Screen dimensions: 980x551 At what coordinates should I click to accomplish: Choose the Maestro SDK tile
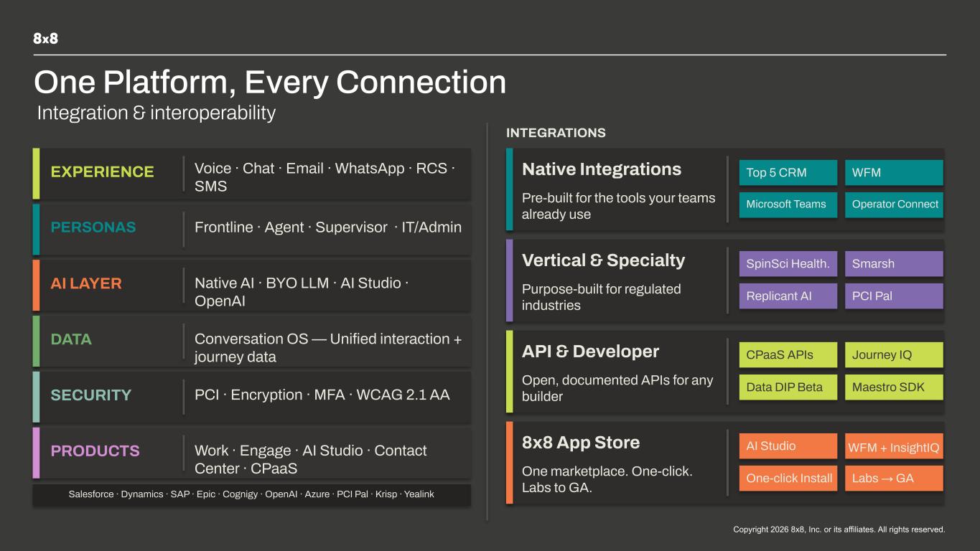pyautogui.click(x=894, y=387)
